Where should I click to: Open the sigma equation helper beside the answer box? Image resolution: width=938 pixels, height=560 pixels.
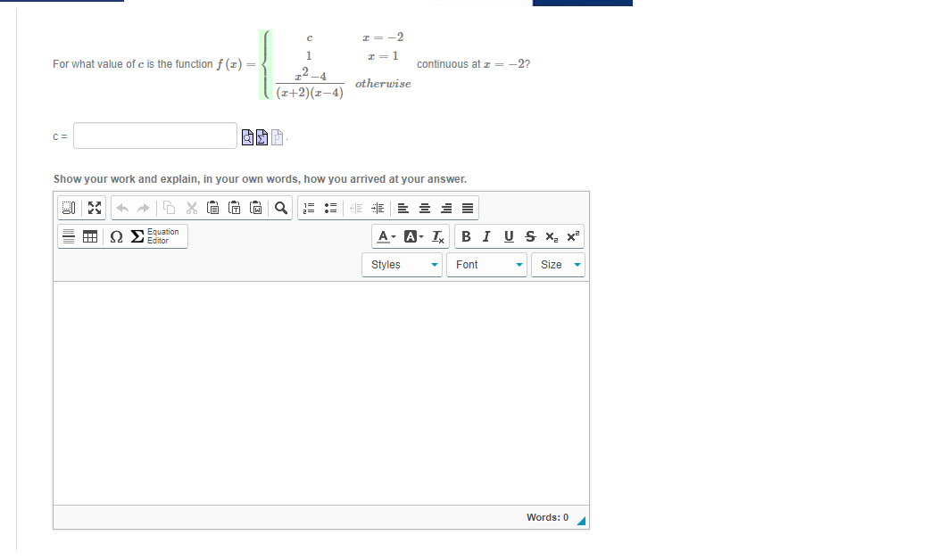(x=262, y=137)
